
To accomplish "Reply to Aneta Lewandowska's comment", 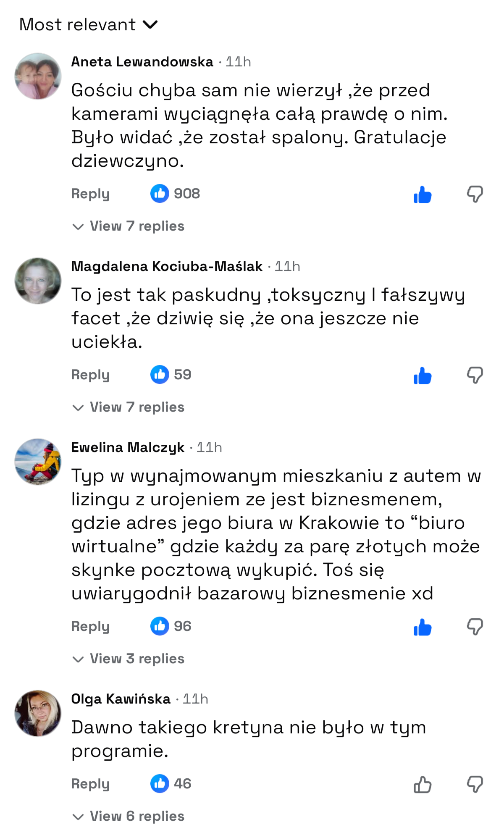I will click(90, 194).
